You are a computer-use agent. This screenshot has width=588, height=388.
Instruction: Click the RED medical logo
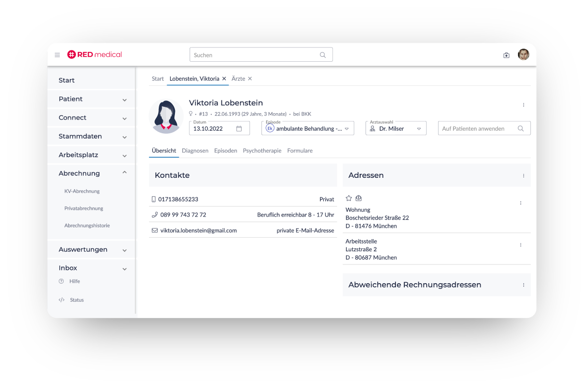point(95,54)
